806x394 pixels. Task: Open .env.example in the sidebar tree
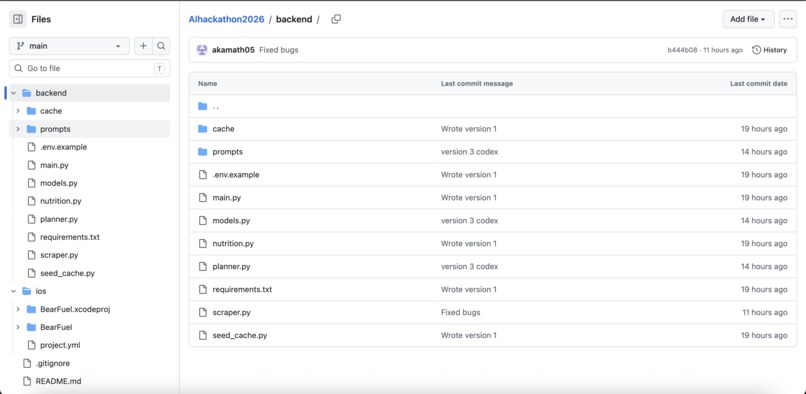click(64, 147)
